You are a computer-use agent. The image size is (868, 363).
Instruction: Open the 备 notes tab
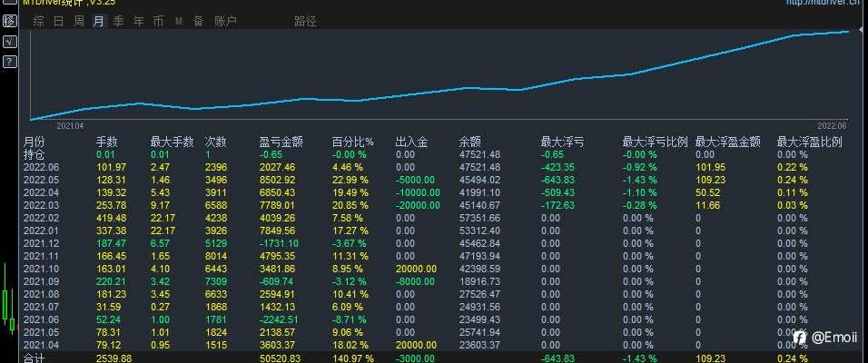point(198,22)
